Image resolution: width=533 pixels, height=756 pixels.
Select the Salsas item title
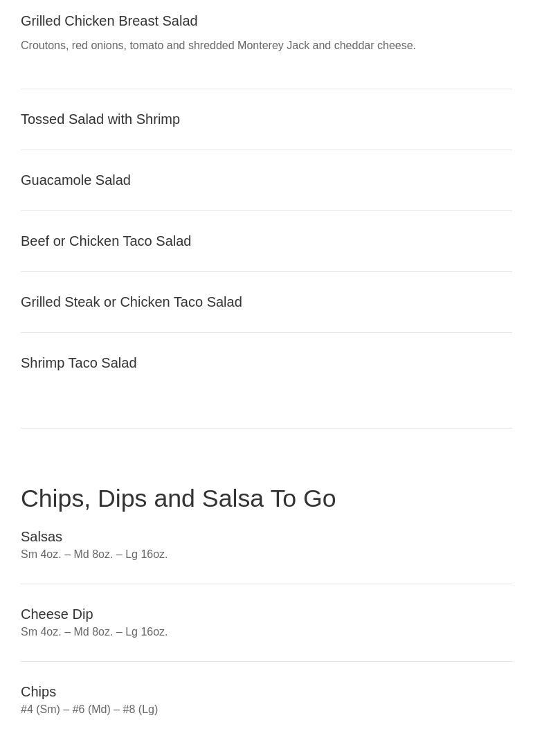pos(42,537)
